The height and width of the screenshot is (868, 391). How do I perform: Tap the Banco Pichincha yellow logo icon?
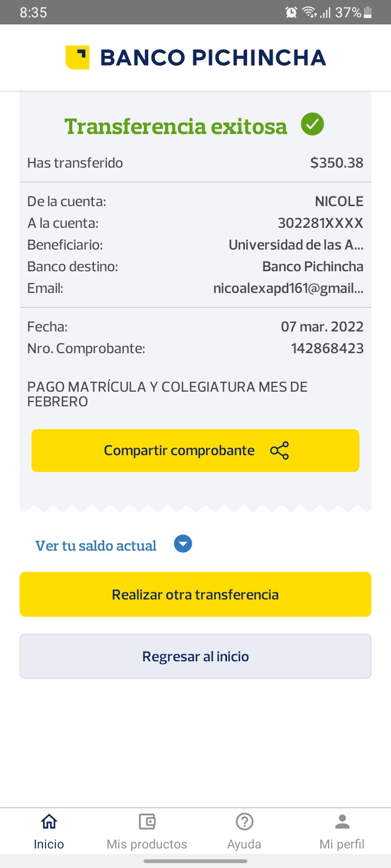click(77, 58)
